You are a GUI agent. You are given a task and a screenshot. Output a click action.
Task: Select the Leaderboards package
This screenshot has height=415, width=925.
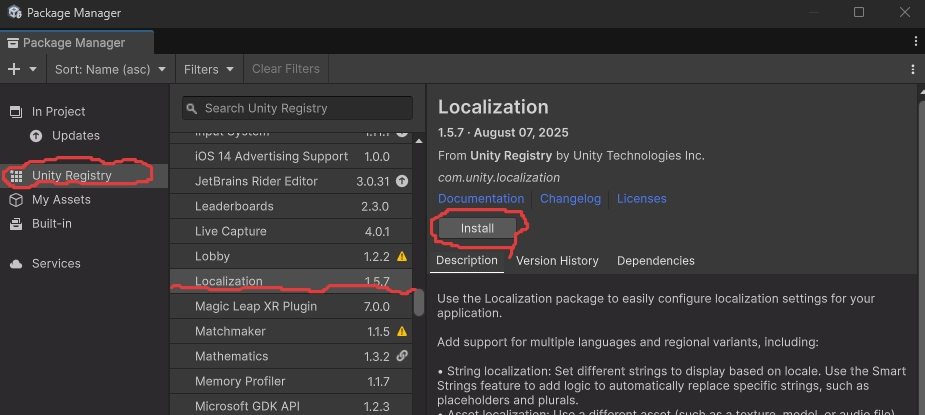[x=291, y=206]
